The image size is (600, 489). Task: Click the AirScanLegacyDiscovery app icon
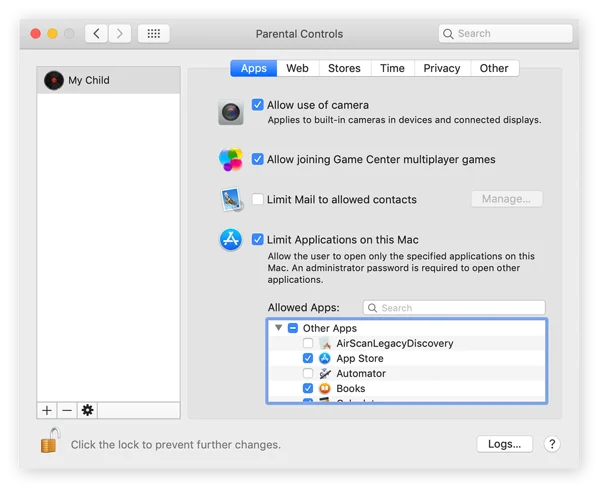pos(325,343)
